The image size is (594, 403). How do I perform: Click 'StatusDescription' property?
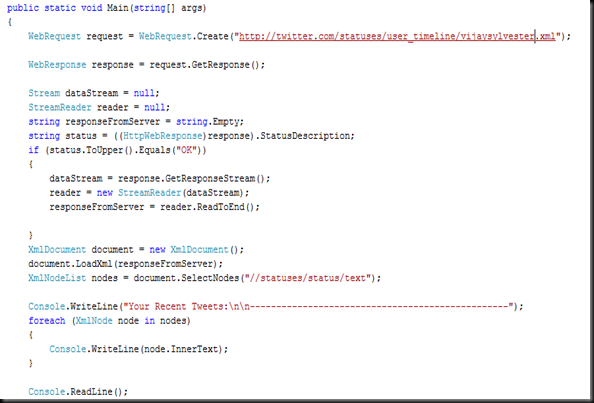[305, 136]
